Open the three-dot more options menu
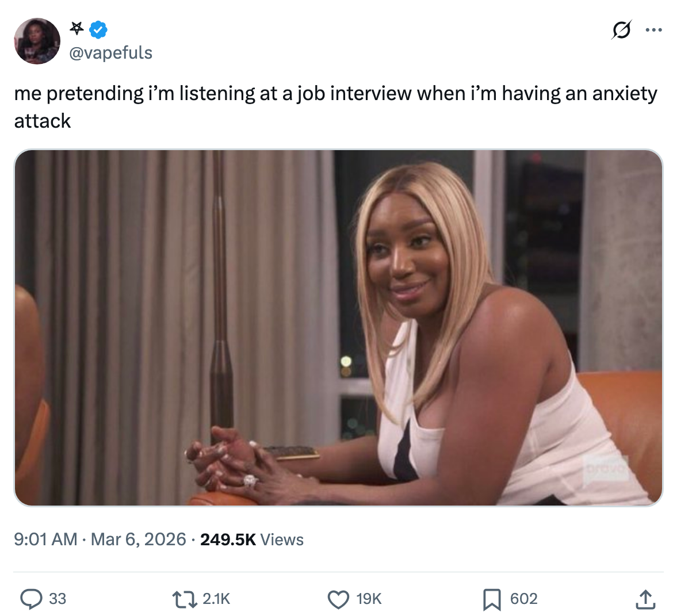The image size is (673, 616). pyautogui.click(x=653, y=30)
